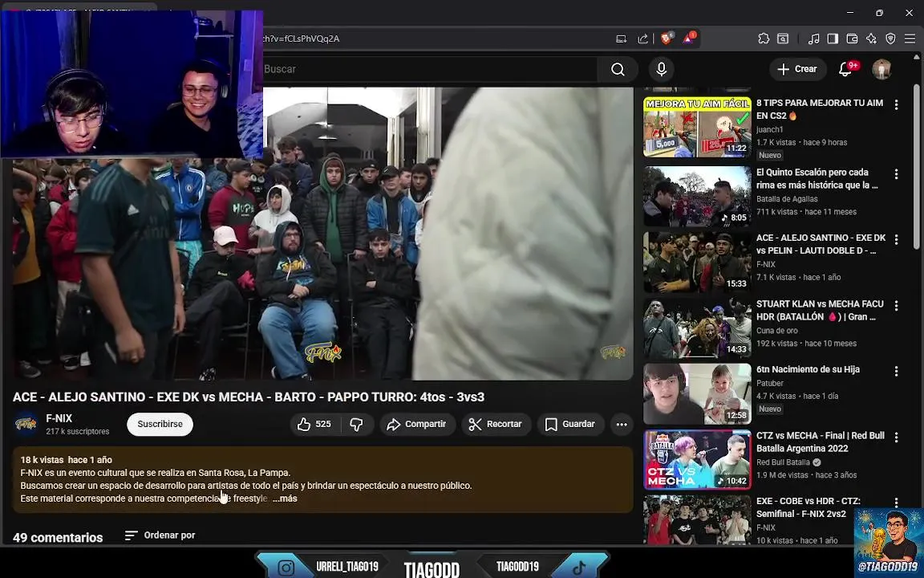Open options for ACE vs PELIN video
This screenshot has width=924, height=578.
pos(896,239)
